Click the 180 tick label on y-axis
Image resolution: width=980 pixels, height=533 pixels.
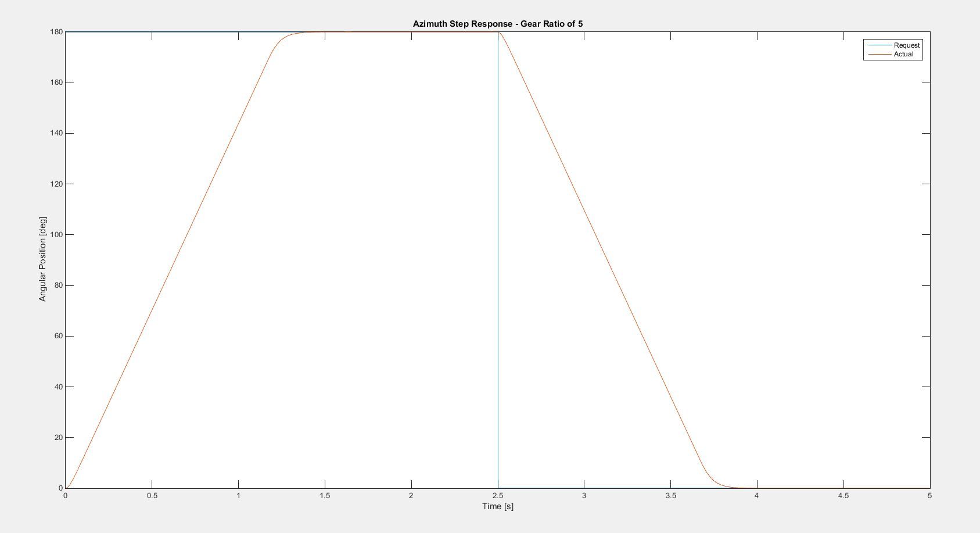[x=57, y=32]
